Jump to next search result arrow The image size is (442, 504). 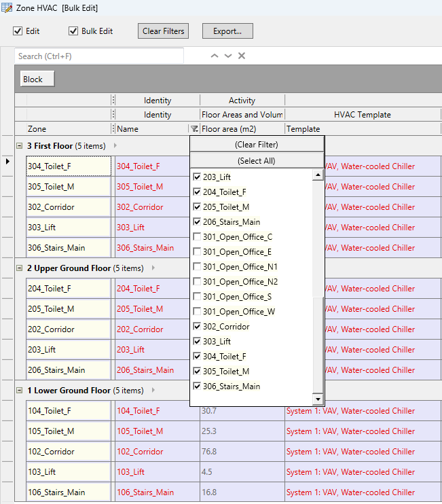(x=228, y=56)
